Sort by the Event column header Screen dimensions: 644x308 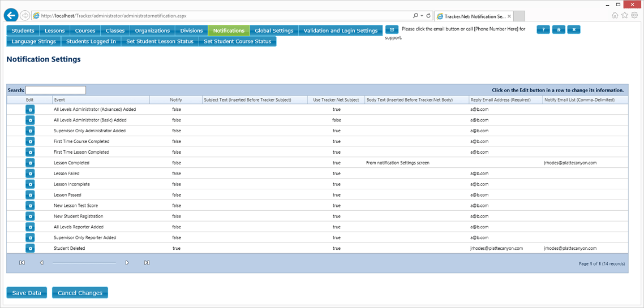101,99
